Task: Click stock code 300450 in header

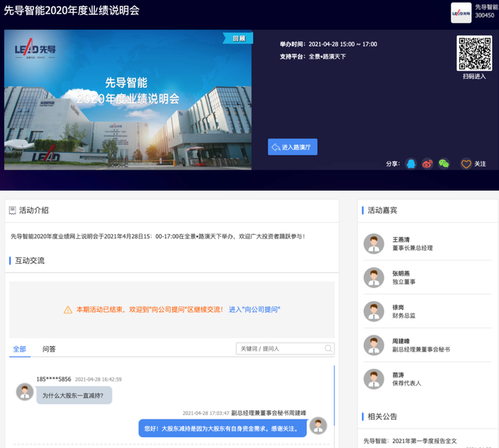Action: pyautogui.click(x=484, y=15)
